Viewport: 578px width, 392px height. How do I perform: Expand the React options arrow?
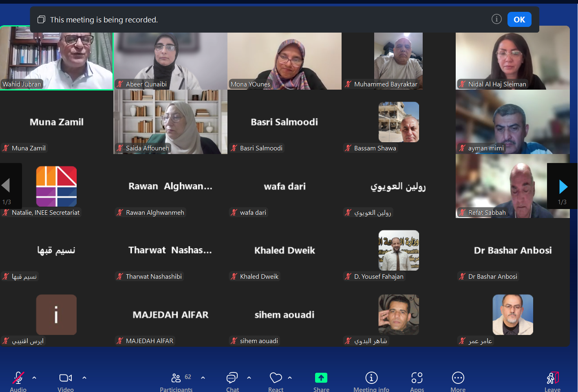290,378
